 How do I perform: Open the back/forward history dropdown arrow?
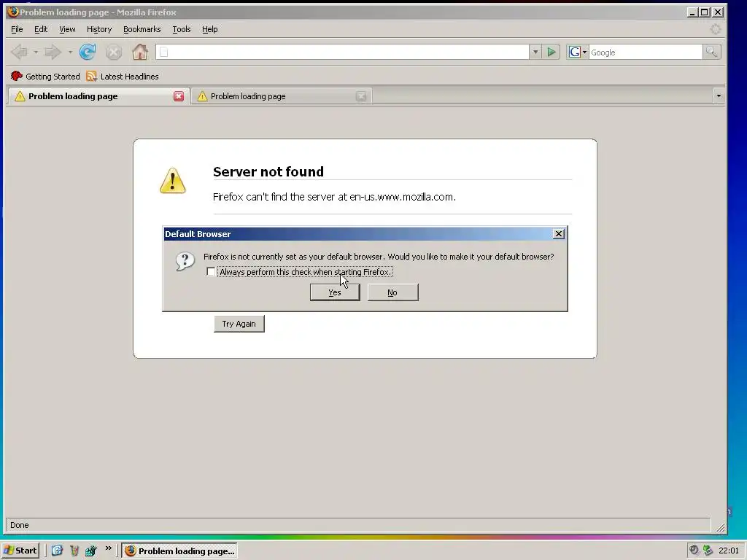coord(70,52)
